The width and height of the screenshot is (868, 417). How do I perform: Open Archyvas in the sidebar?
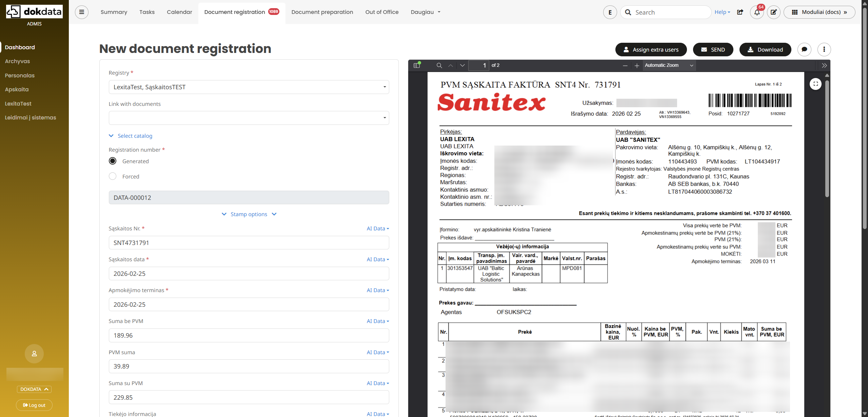pyautogui.click(x=17, y=61)
